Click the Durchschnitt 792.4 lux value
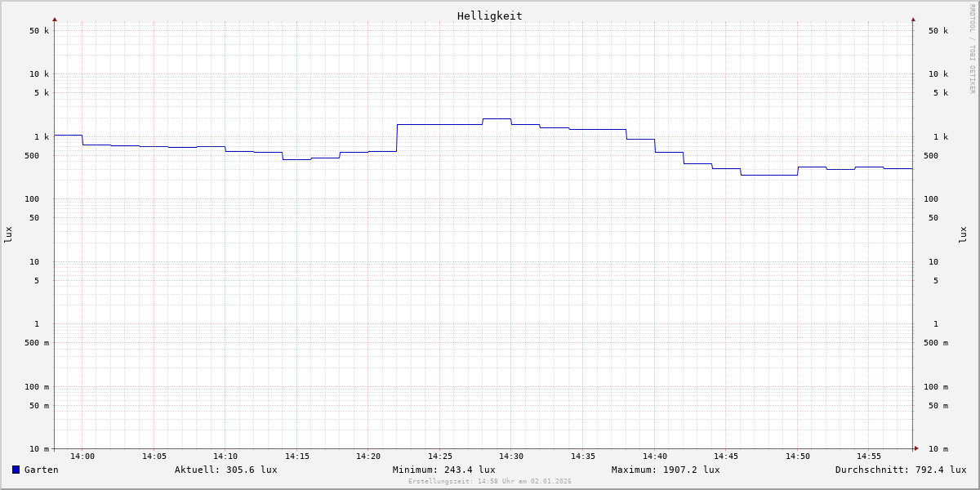The width and height of the screenshot is (980, 490). (x=900, y=470)
